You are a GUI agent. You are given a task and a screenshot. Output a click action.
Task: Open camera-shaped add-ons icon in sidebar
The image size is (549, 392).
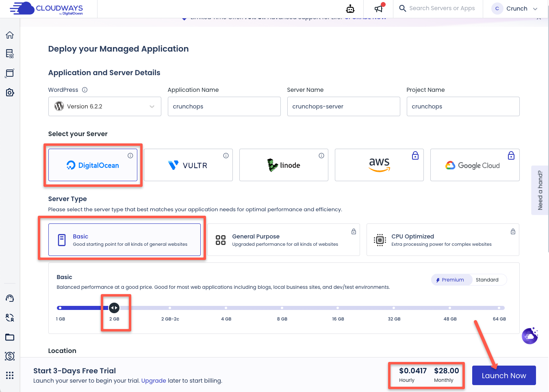pos(10,93)
